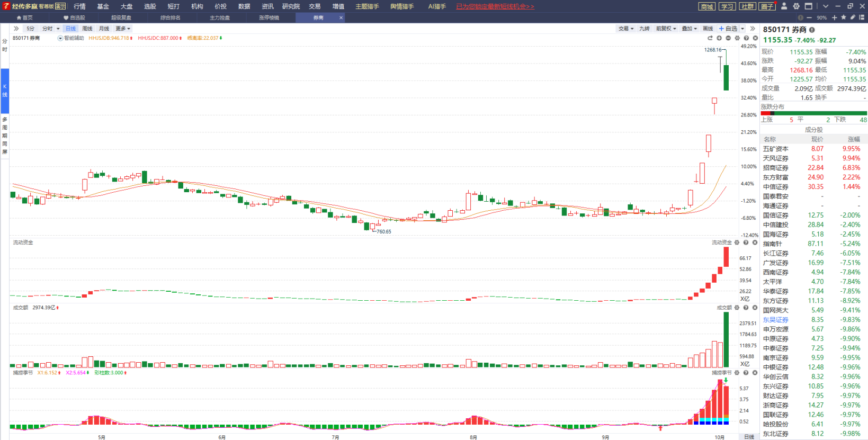The height and width of the screenshot is (440, 868).
Task: Open settings gear of 成交额 panel
Action: click(737, 308)
